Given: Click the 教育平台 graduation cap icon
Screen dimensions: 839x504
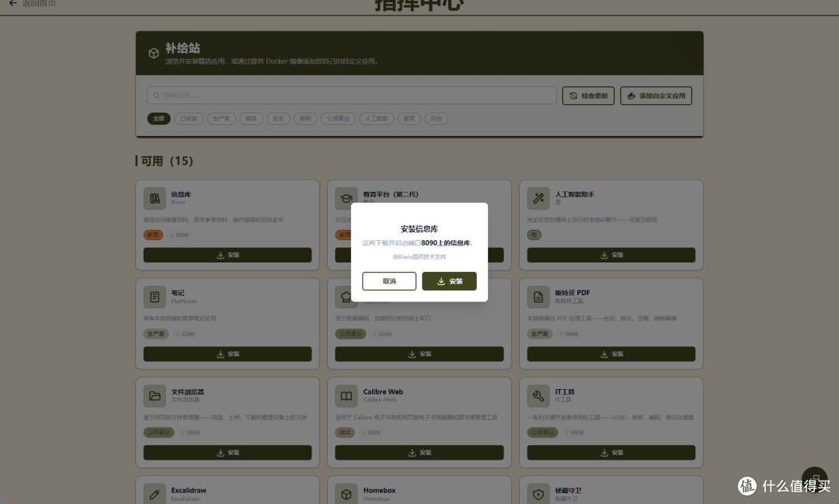Looking at the screenshot, I should tap(345, 199).
